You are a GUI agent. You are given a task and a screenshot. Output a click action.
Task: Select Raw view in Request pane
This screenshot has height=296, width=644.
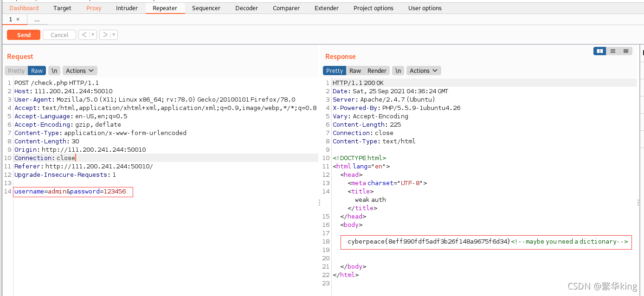click(37, 71)
